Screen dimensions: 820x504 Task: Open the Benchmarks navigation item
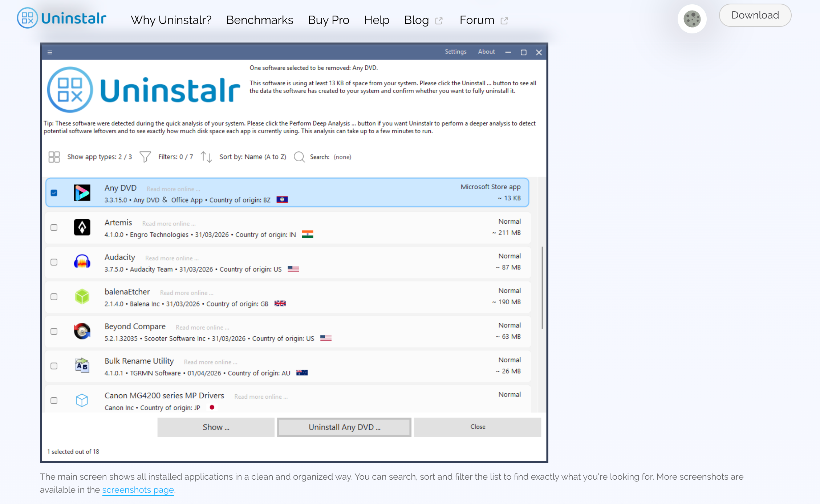pyautogui.click(x=260, y=20)
